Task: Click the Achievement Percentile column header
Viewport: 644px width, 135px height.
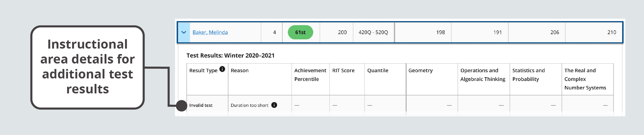Action: click(310, 75)
